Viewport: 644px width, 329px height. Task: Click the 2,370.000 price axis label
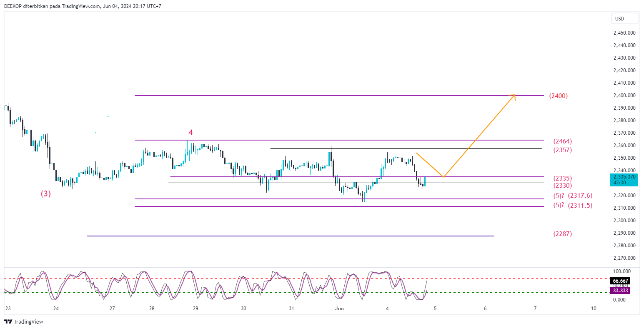click(624, 133)
